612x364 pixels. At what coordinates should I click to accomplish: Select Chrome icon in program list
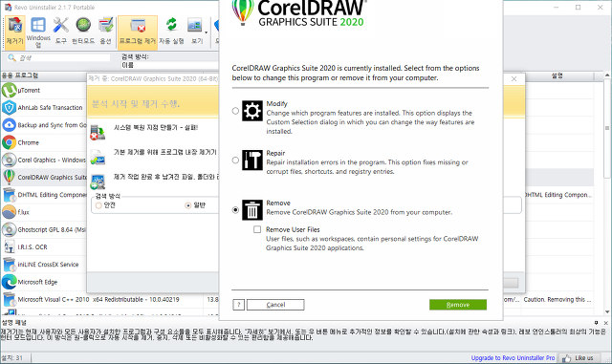coord(9,142)
